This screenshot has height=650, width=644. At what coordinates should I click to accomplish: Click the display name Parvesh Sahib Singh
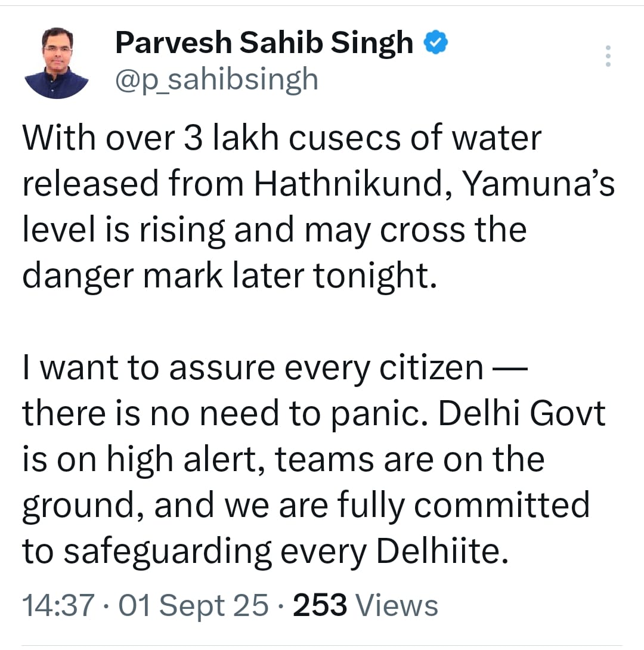pos(264,43)
